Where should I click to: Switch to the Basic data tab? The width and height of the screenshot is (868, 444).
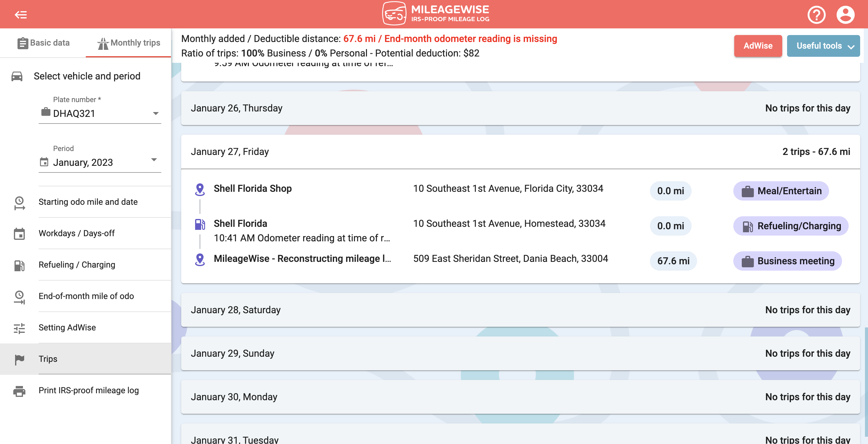pos(43,43)
